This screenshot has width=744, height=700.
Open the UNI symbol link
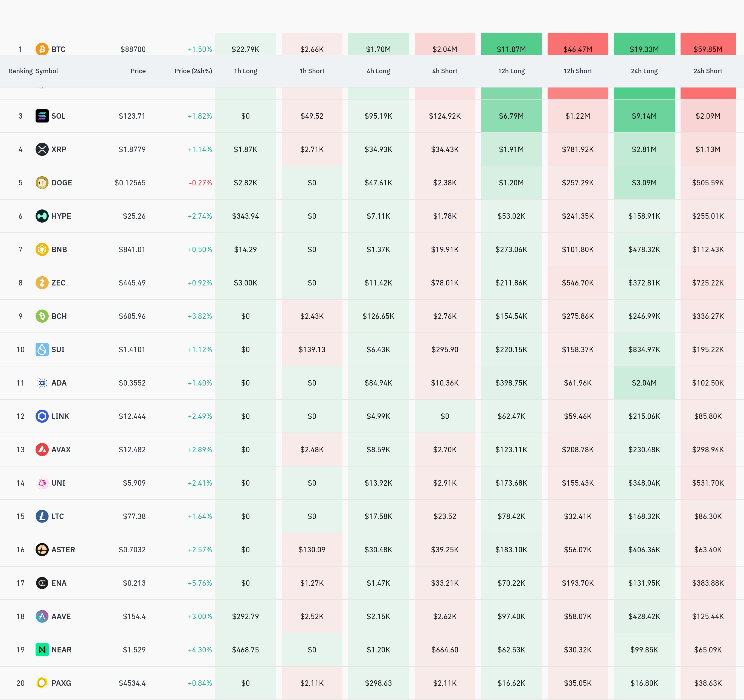58,483
